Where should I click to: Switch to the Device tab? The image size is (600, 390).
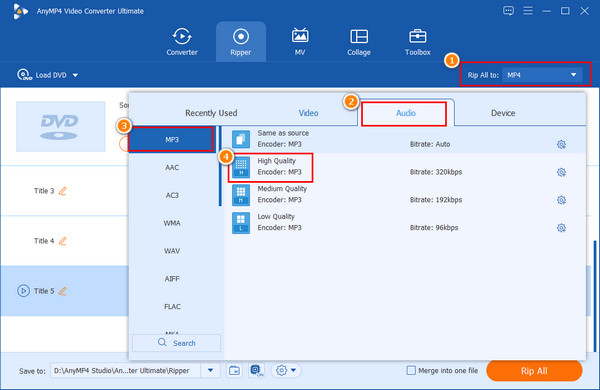pyautogui.click(x=503, y=113)
